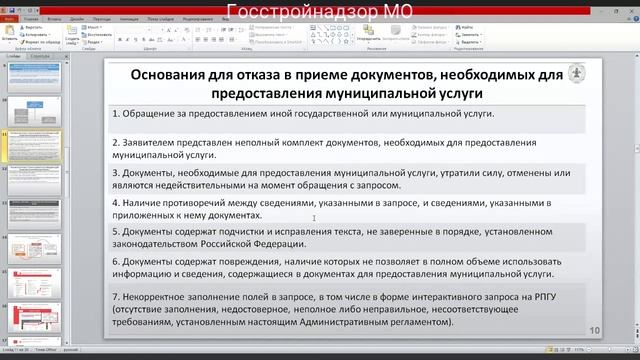Click Shape Effects (Эффекты фигур)

pos(430,42)
